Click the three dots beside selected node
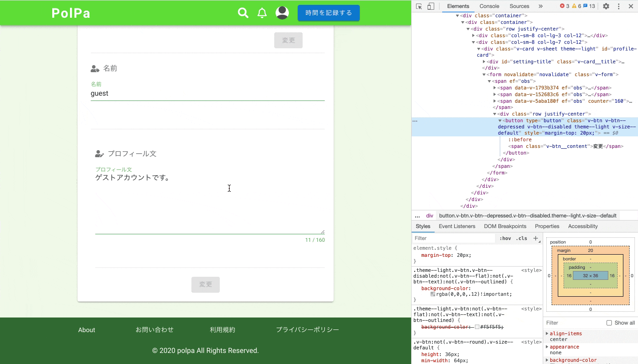The width and height of the screenshot is (638, 364). click(415, 121)
